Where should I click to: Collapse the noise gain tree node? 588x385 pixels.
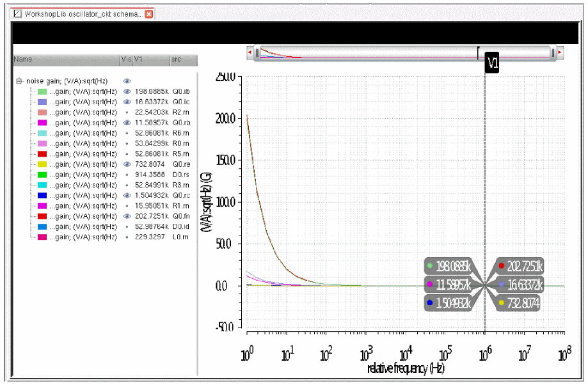(x=19, y=81)
